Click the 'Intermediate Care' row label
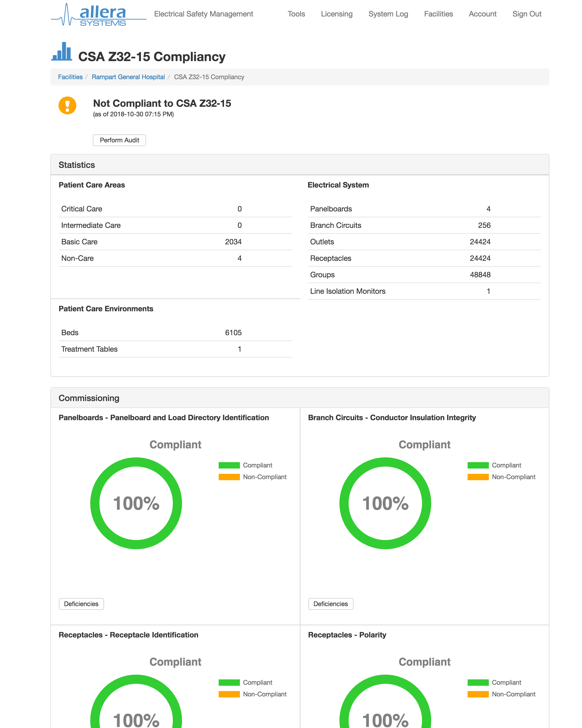Viewport: 582px width, 728px height. click(x=91, y=225)
